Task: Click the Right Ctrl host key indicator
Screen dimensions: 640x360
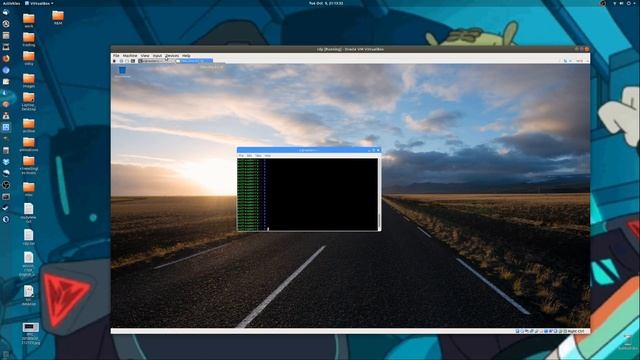Action: 576,331
